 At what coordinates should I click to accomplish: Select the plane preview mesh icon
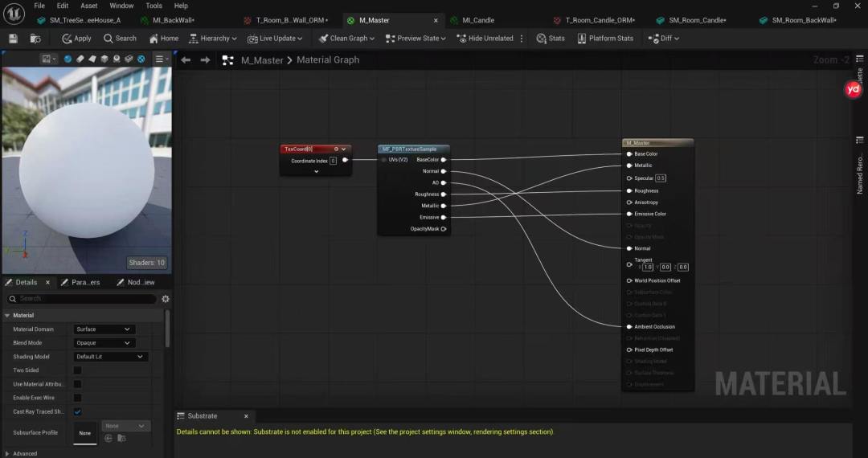tap(92, 59)
